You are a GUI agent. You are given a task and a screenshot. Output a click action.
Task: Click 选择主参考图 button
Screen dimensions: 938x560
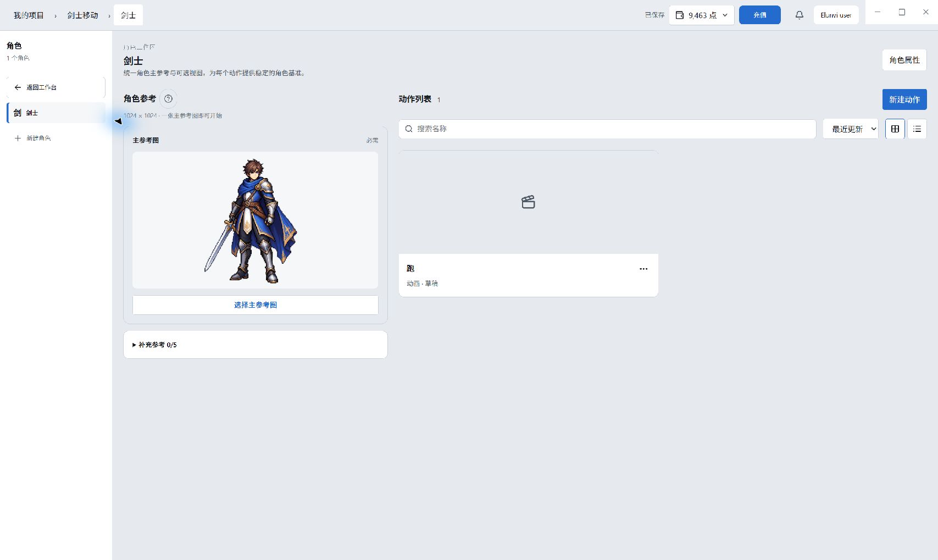point(256,305)
